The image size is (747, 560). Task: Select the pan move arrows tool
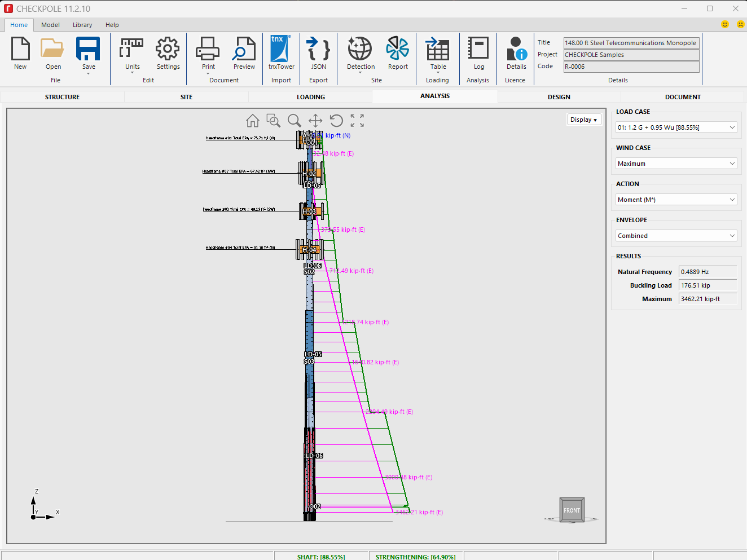[x=315, y=121]
